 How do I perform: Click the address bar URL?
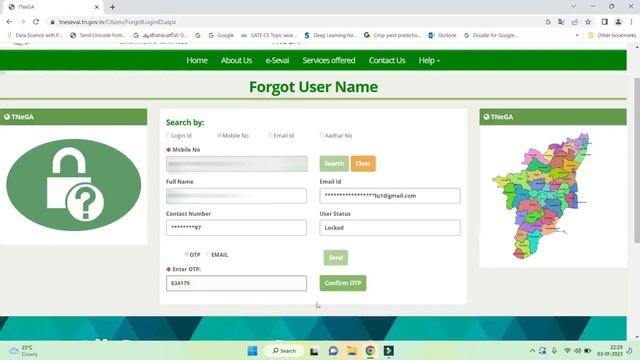(x=118, y=22)
